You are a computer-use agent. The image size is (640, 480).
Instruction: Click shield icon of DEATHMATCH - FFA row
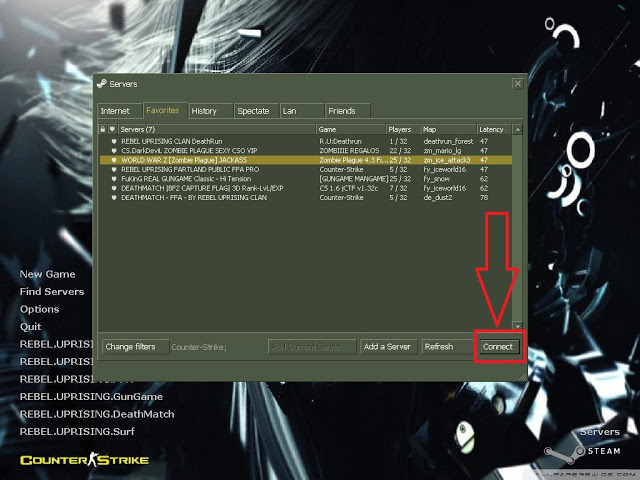tap(114, 198)
